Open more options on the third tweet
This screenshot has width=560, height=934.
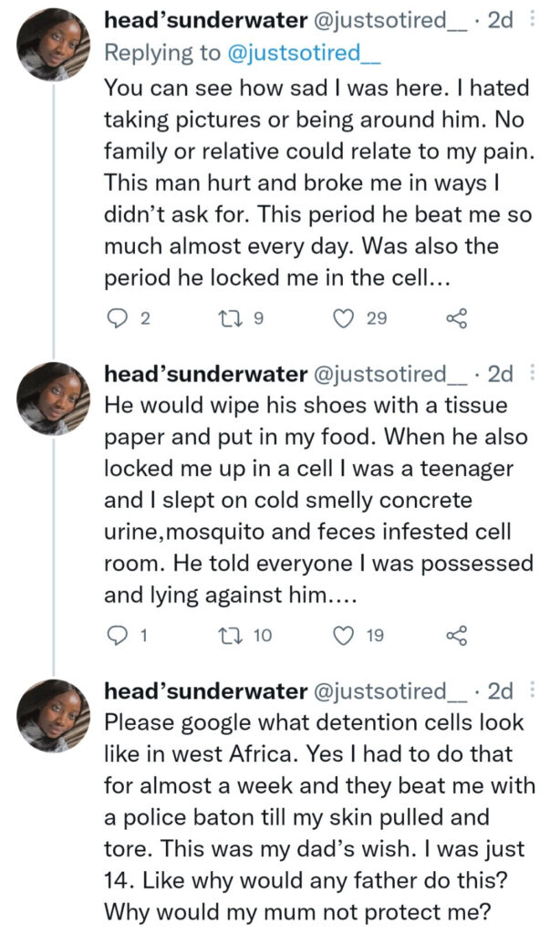pos(534,690)
